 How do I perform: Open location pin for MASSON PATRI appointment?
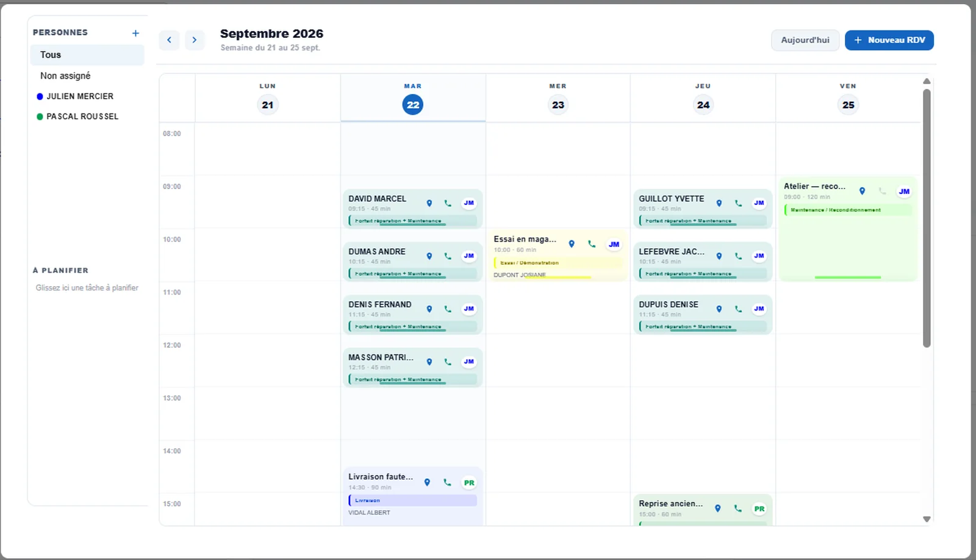click(429, 362)
